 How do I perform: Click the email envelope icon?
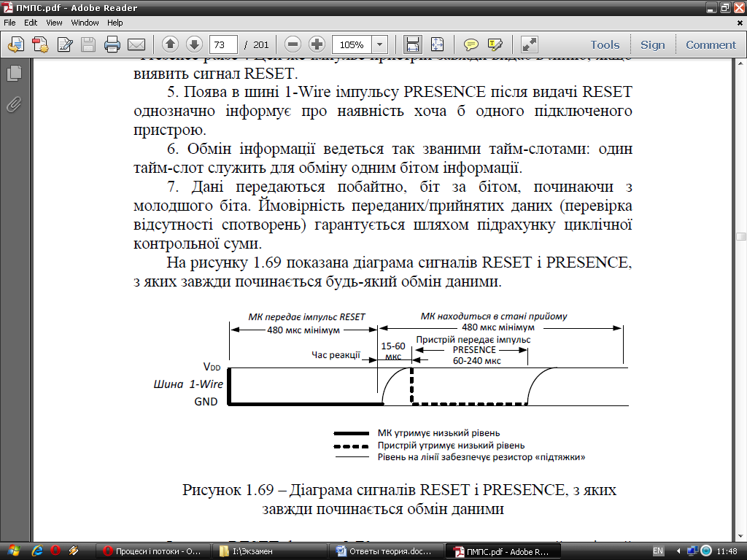(x=136, y=44)
